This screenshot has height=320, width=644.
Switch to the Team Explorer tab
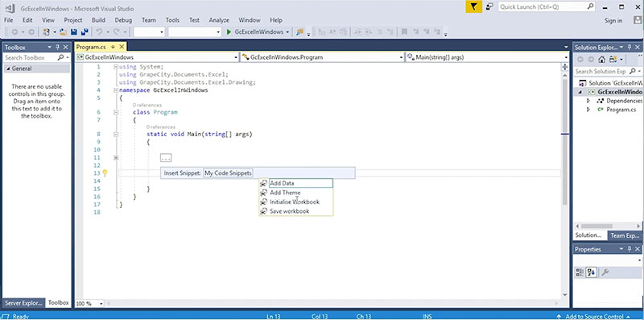(625, 235)
